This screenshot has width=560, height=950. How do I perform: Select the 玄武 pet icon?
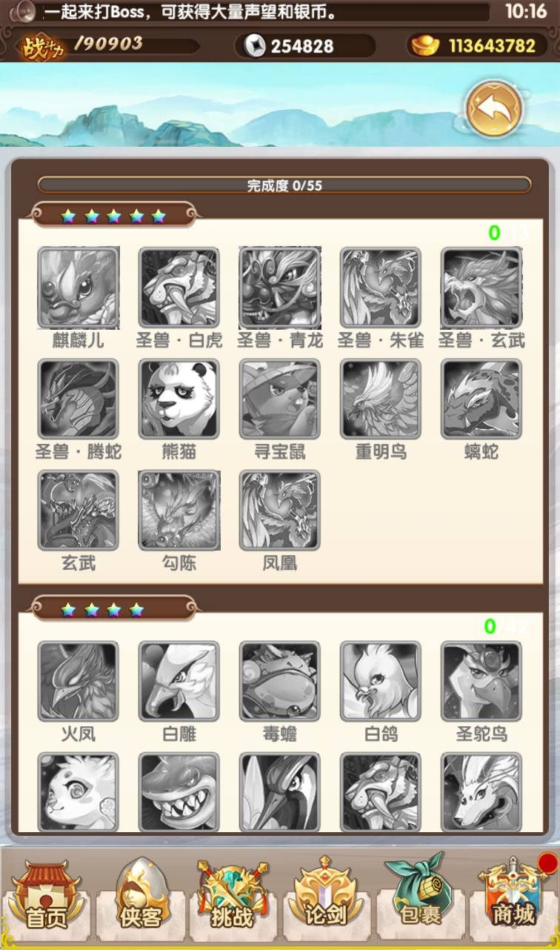79,510
